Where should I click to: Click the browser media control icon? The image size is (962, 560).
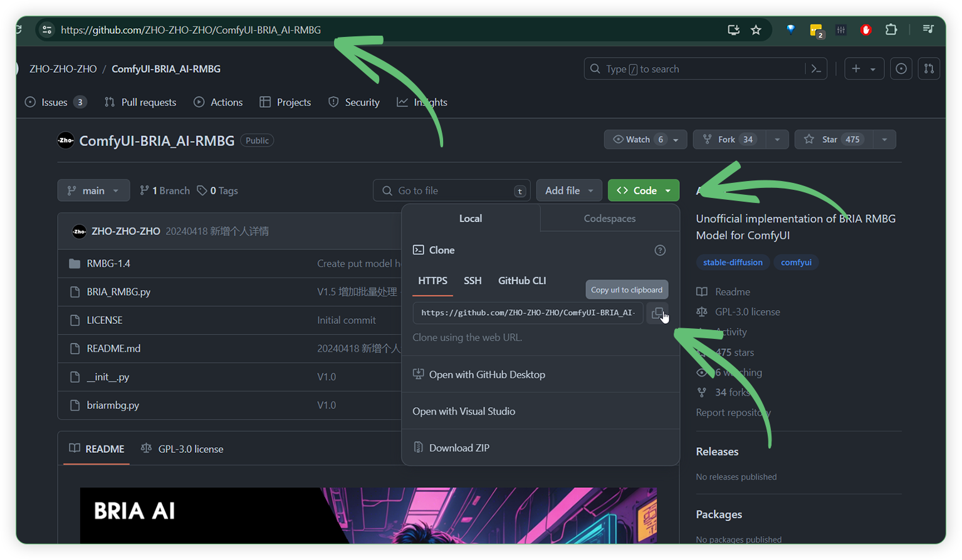pos(928,29)
